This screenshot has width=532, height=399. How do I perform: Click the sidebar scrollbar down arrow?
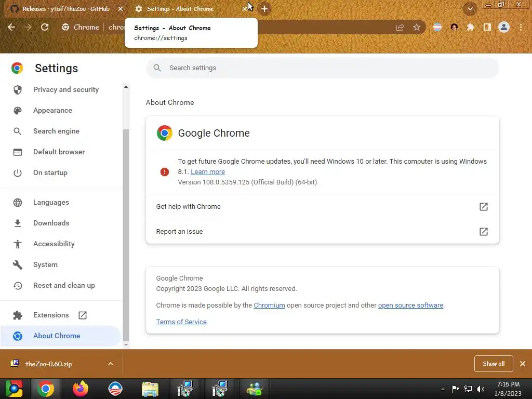pyautogui.click(x=126, y=345)
